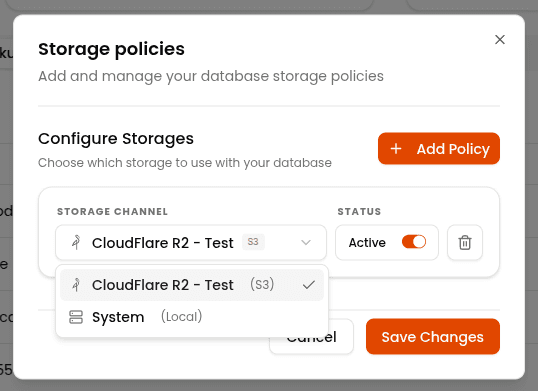Select the System (Local) option

point(192,317)
